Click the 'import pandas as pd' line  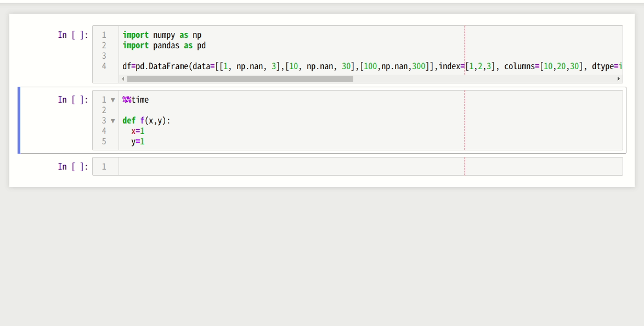[x=164, y=46]
